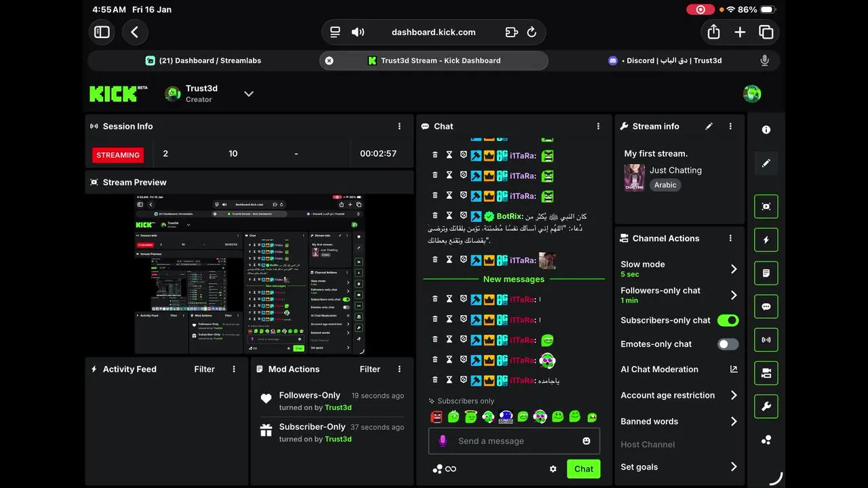Toggle the Activity Feed lightning widget icon
This screenshot has width=868, height=488.
click(x=766, y=240)
